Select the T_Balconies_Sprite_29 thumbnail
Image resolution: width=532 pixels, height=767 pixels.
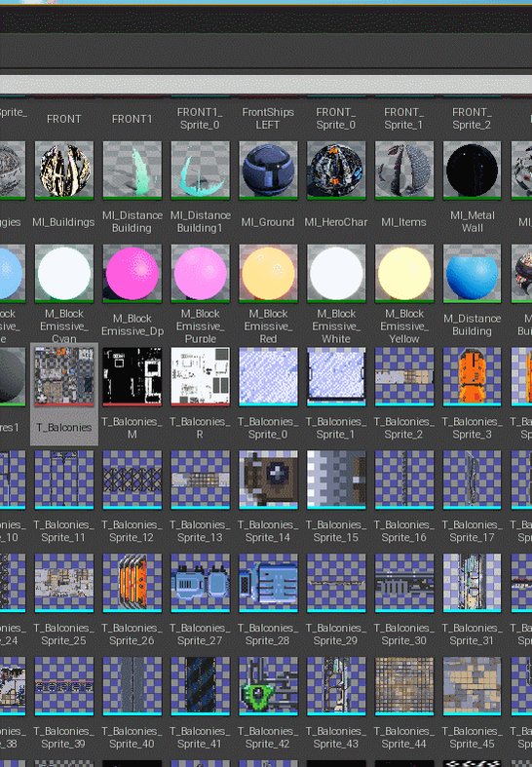point(336,583)
